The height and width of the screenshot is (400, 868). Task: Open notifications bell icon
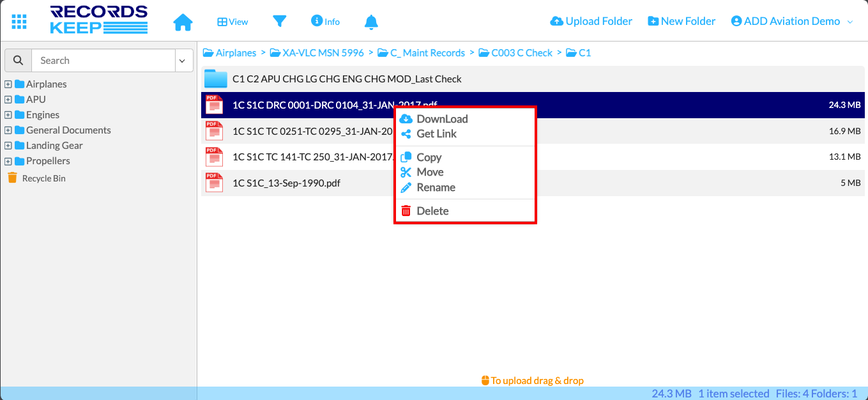point(371,22)
